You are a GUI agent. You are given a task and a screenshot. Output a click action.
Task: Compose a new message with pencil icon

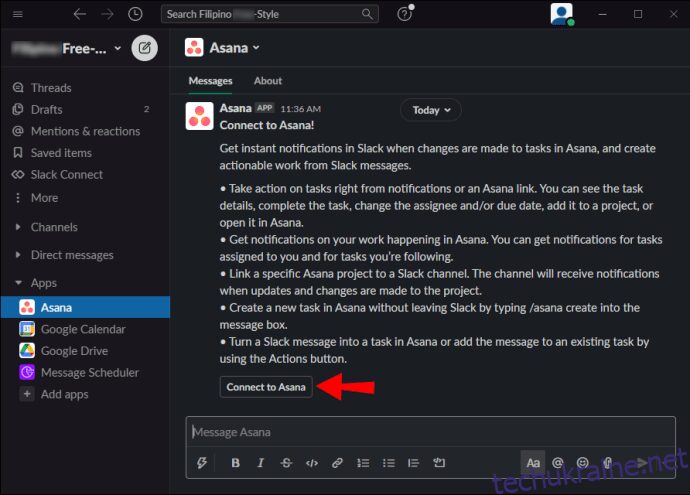(144, 48)
